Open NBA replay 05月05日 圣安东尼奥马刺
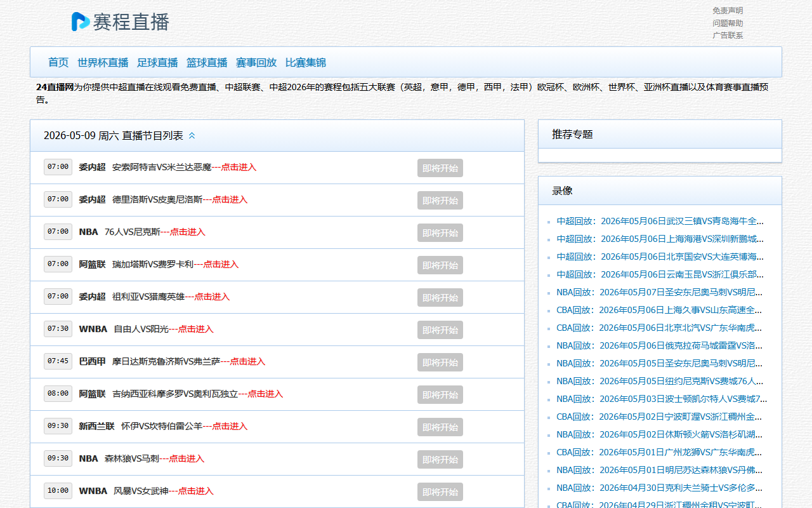Viewport: 812px width, 508px height. click(x=659, y=363)
